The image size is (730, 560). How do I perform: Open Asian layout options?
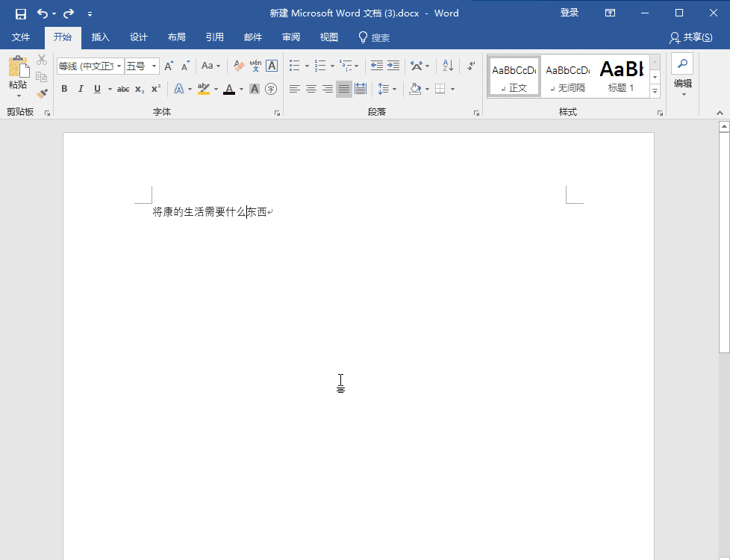coord(419,66)
